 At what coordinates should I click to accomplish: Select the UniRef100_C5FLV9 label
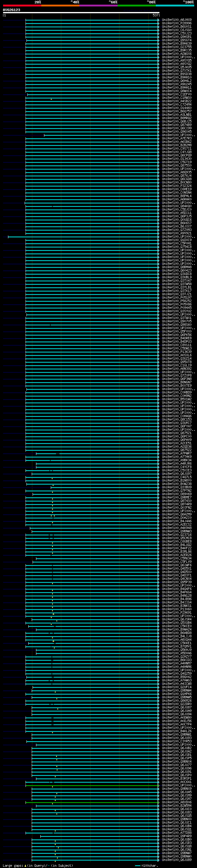[x=177, y=562]
